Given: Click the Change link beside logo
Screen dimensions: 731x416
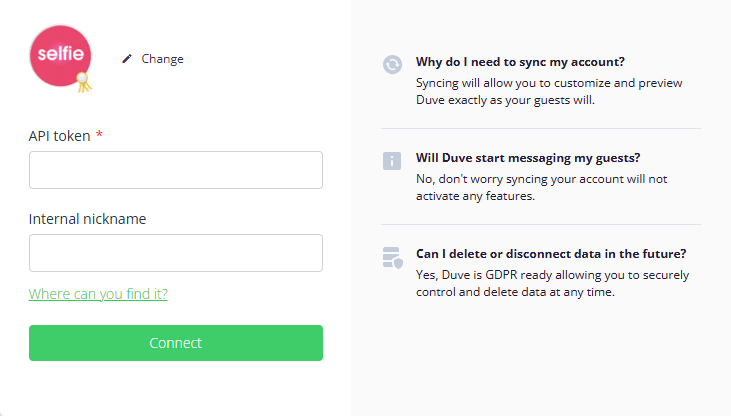Looking at the screenshot, I should 162,59.
